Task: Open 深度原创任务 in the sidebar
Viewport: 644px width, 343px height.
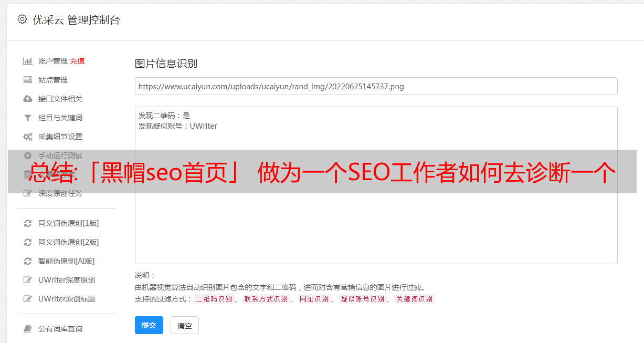Action: pyautogui.click(x=60, y=193)
